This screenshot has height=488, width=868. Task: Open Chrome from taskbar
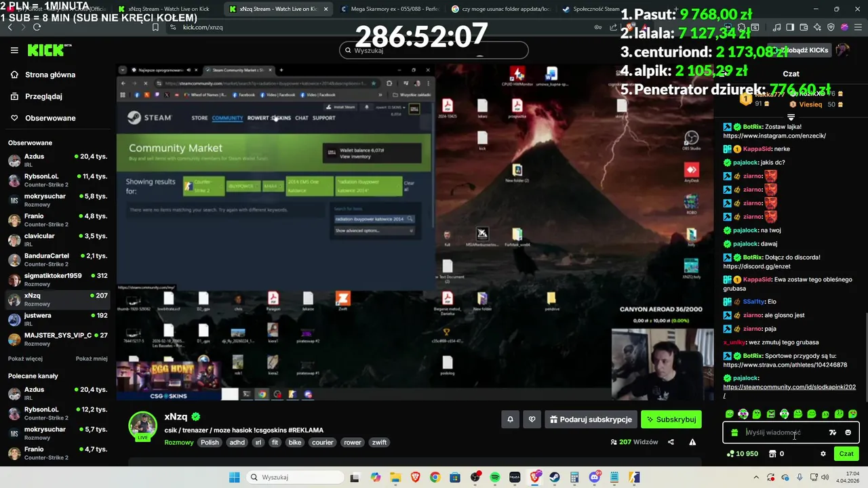pyautogui.click(x=435, y=477)
